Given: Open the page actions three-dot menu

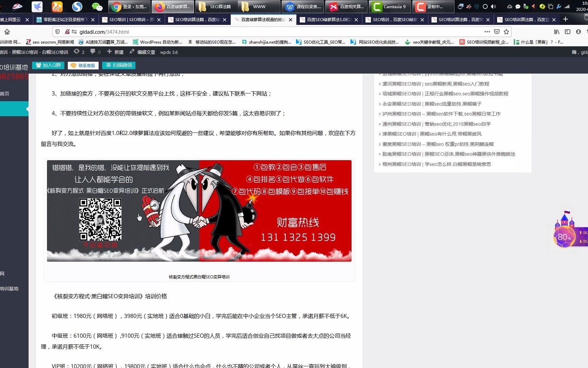Looking at the screenshot, I should coord(487,32).
